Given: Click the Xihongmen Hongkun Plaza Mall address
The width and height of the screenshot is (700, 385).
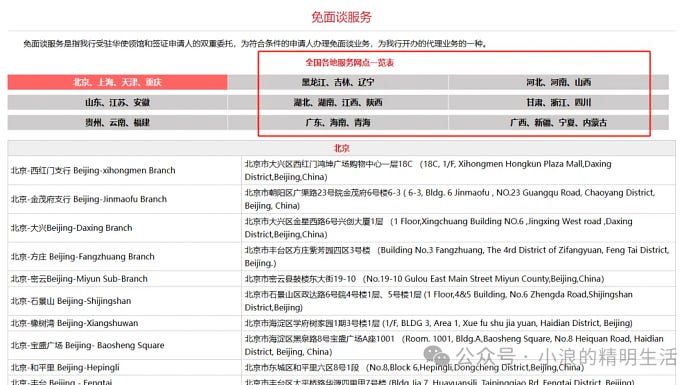Looking at the screenshot, I should pos(458,170).
